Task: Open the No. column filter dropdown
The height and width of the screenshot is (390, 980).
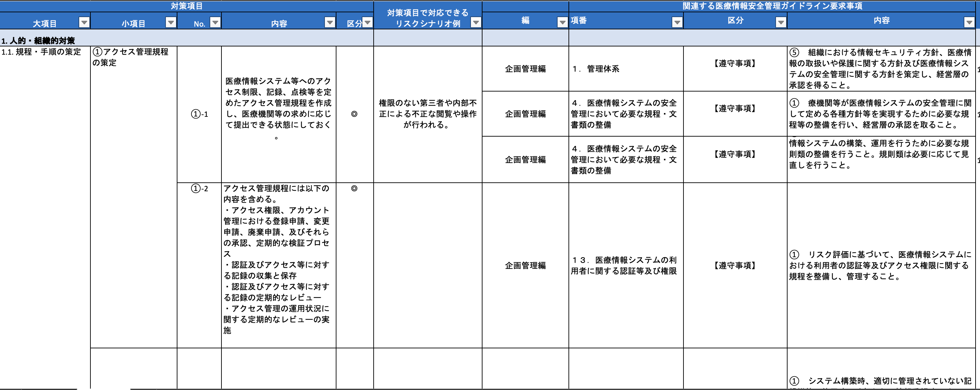Action: [x=215, y=23]
